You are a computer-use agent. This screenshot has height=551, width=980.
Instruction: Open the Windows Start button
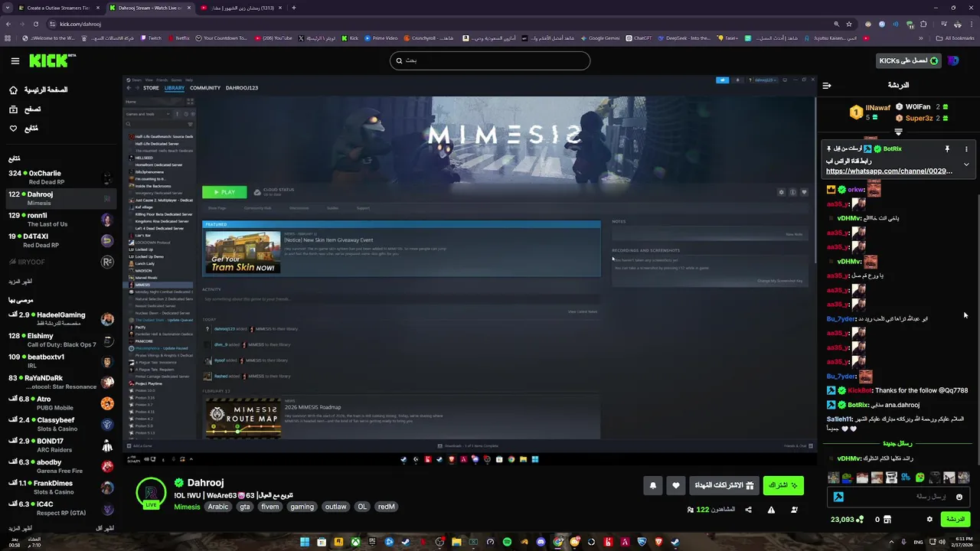(305, 543)
